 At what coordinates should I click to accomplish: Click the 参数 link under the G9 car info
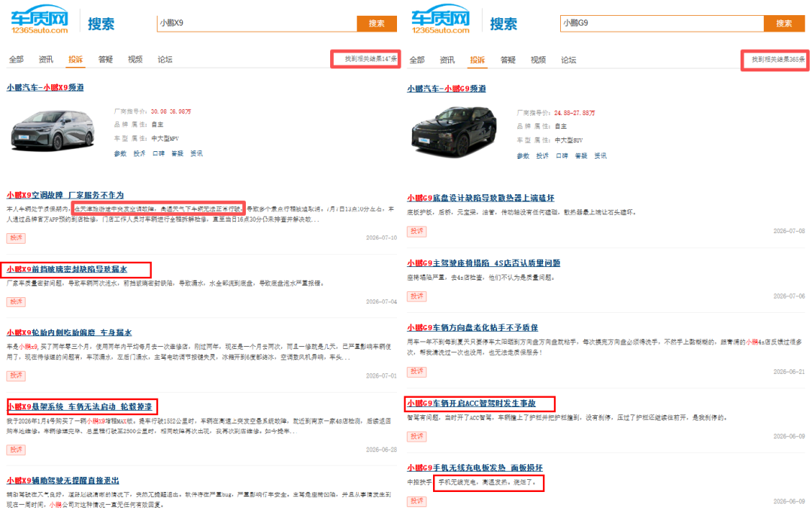[523, 156]
